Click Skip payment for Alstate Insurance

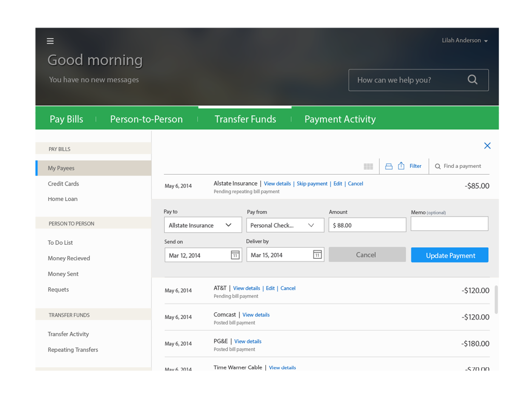coord(312,183)
